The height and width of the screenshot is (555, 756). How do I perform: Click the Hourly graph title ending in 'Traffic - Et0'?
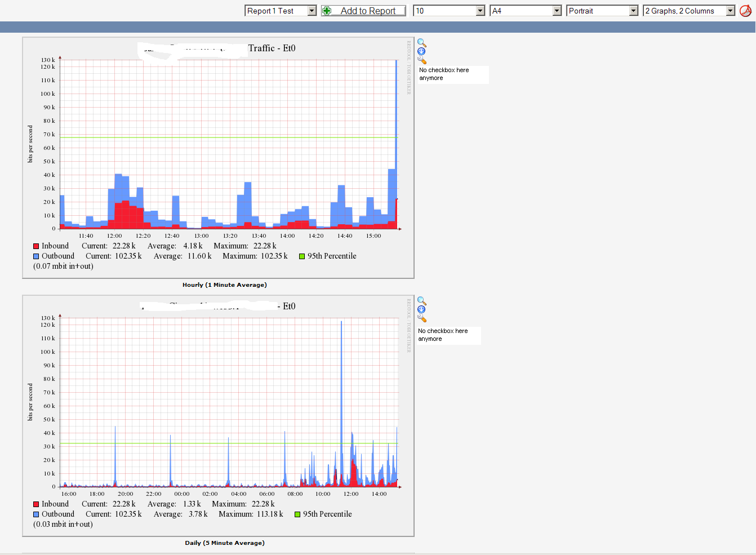coord(216,48)
